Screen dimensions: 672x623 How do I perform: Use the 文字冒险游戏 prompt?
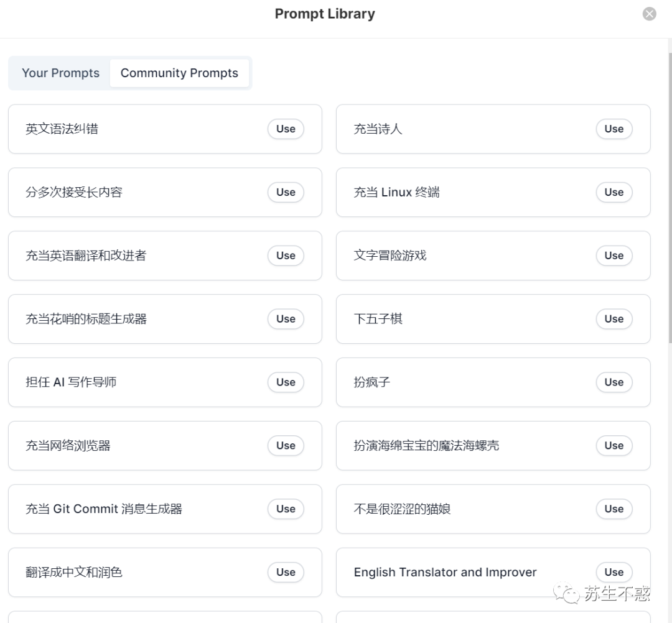(614, 256)
